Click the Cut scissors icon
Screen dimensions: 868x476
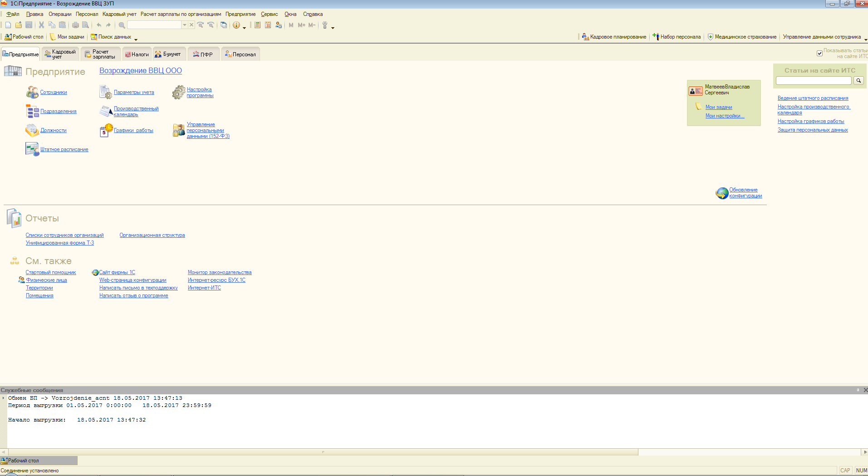click(41, 25)
